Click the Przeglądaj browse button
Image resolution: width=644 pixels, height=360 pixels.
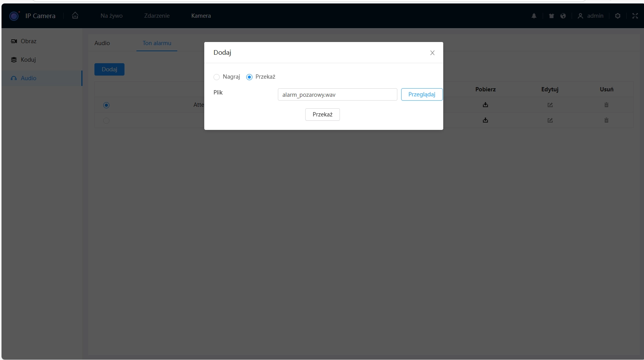[x=422, y=94]
